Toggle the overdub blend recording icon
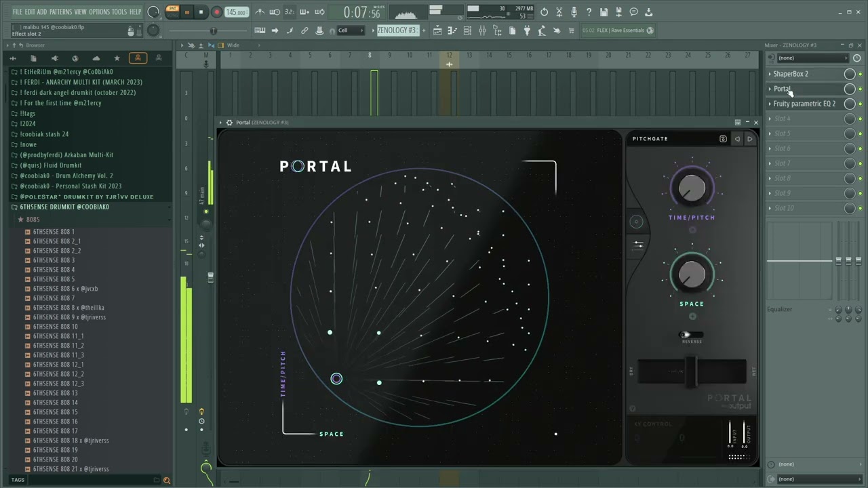868x488 pixels. click(x=304, y=12)
